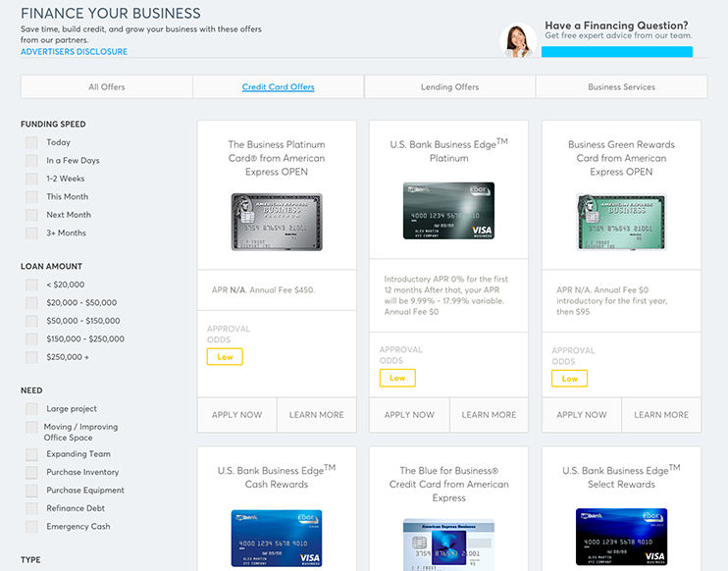The height and width of the screenshot is (571, 728).
Task: Click the Introductory APR 0% description text
Action: pos(445,295)
